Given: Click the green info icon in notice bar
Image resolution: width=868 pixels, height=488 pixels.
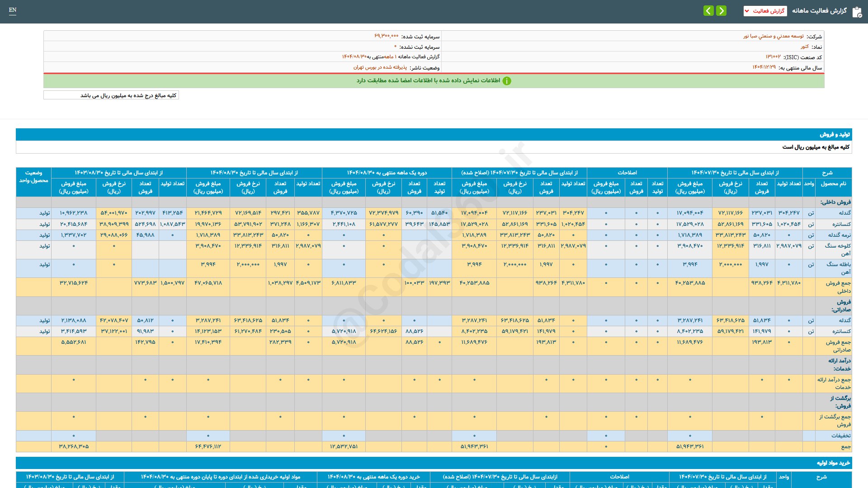Looking at the screenshot, I should click(507, 81).
